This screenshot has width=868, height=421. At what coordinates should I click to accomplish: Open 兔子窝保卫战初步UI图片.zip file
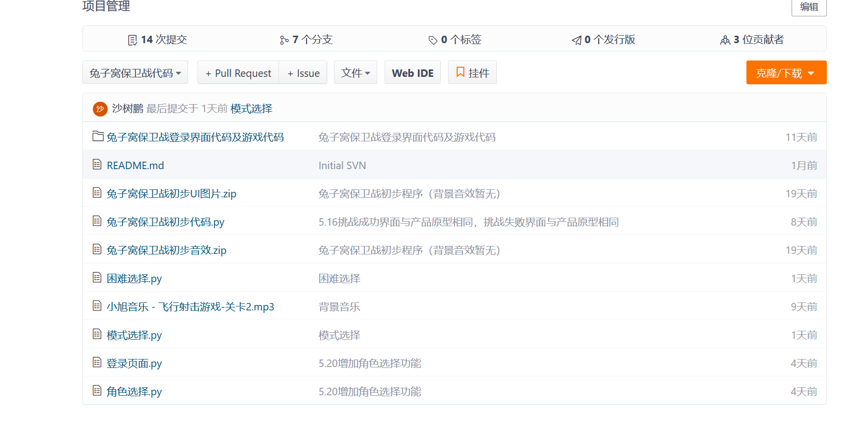[172, 194]
